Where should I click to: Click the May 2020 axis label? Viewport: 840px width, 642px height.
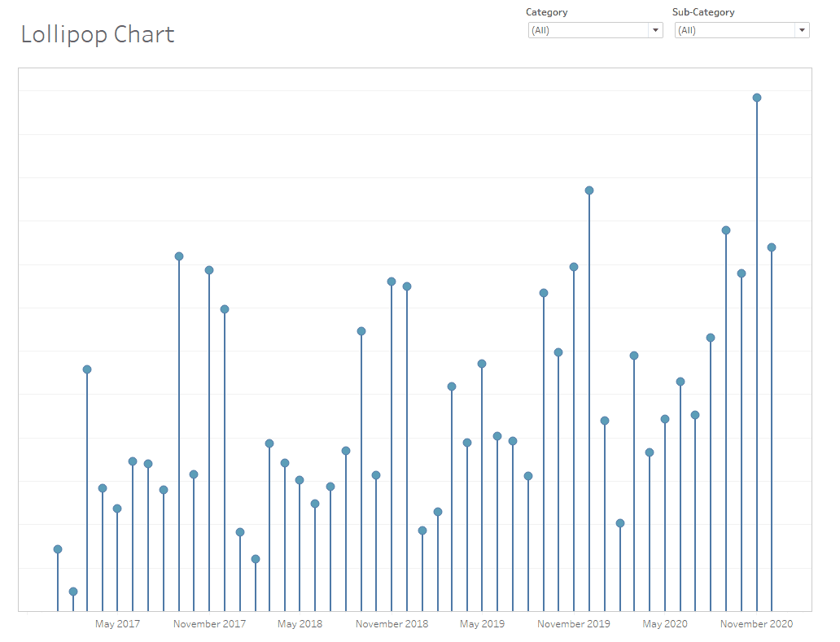coord(664,624)
